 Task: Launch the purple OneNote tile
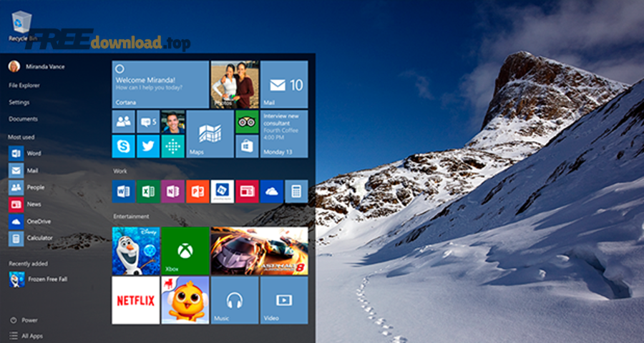[x=173, y=192]
